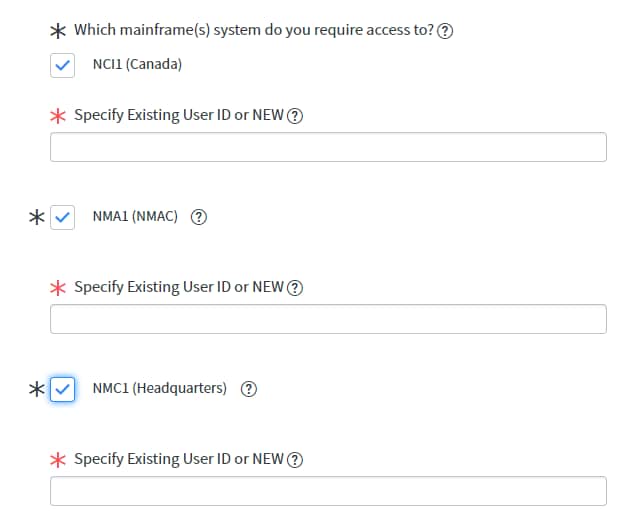Click the NCI1 (Canada) label text
This screenshot has height=519, width=628.
point(137,64)
